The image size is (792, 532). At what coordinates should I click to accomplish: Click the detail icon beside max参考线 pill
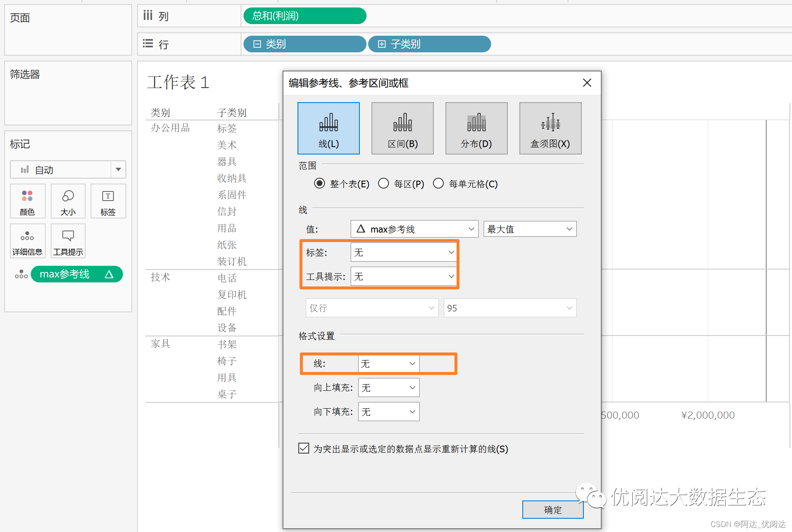pos(21,274)
